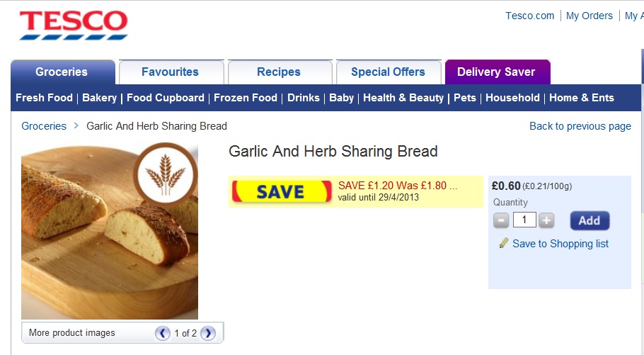Increase quantity with the plus button
The width and height of the screenshot is (644, 355).
[546, 220]
